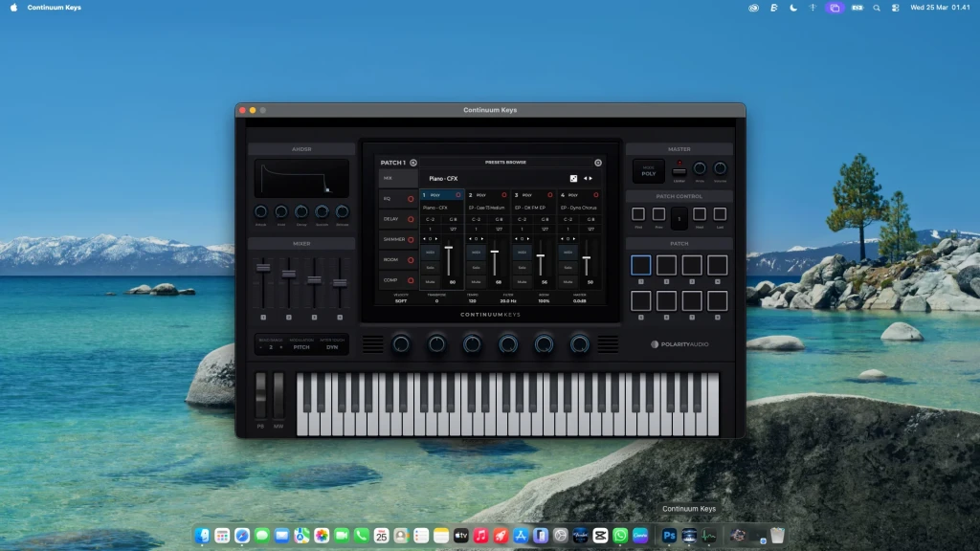This screenshot has height=551, width=980.
Task: Click the AHDSR Hold knob
Action: (x=281, y=211)
